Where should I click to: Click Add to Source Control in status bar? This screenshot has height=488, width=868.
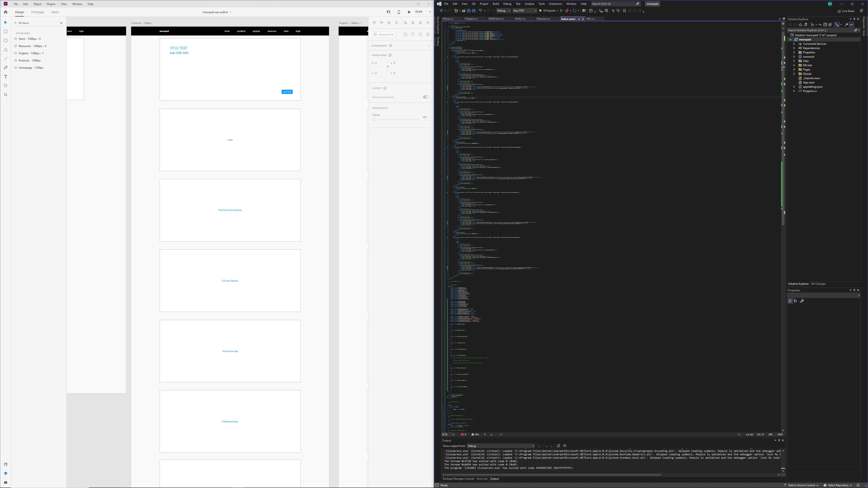point(801,485)
